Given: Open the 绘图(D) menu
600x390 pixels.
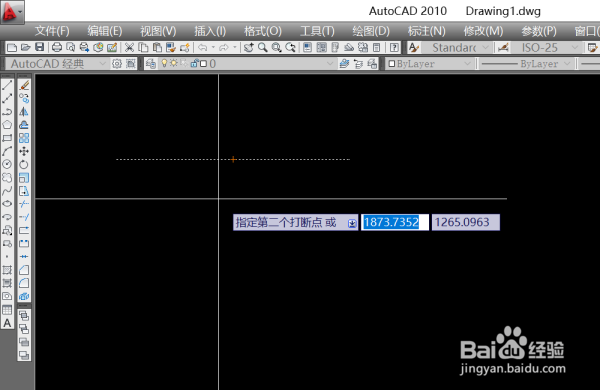Looking at the screenshot, I should point(371,31).
